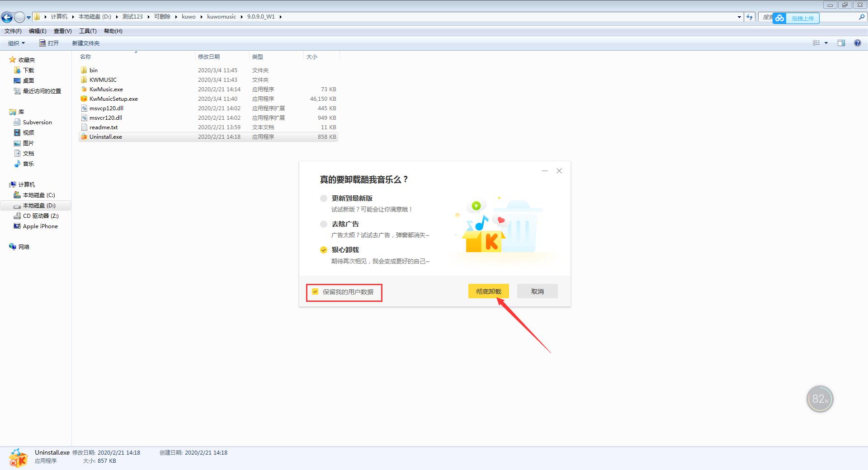Open the recent pages dropdown arrow
Viewport: 868px width, 470px height.
[28, 18]
